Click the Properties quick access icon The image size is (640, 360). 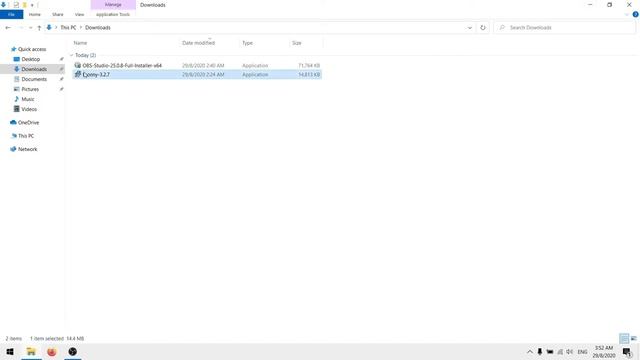16,5
